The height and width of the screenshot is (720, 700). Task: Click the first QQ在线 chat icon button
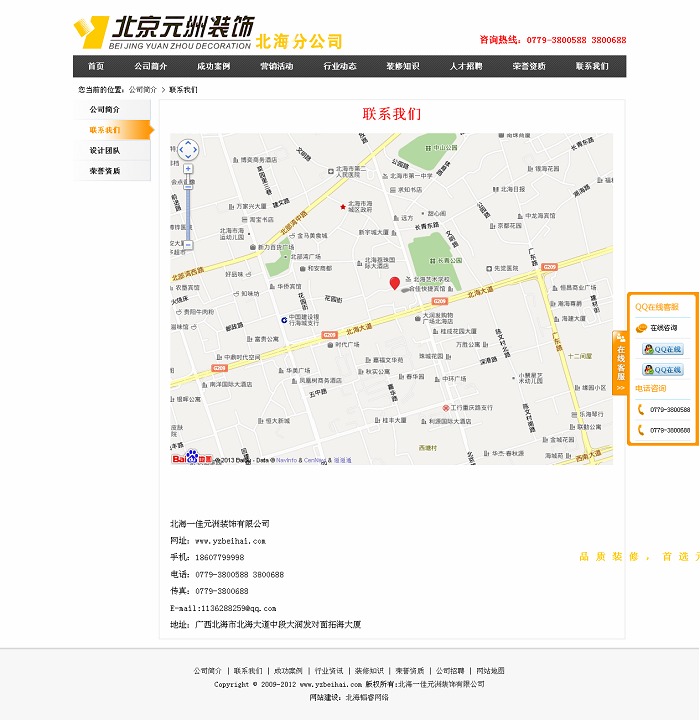tap(662, 349)
